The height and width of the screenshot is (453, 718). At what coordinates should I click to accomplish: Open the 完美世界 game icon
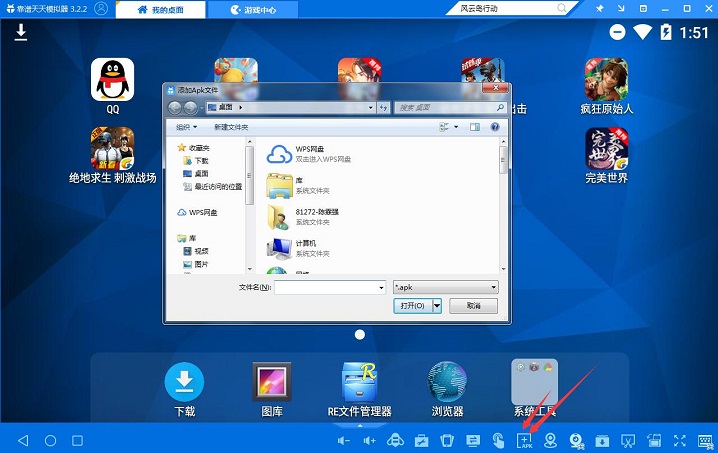(x=606, y=148)
